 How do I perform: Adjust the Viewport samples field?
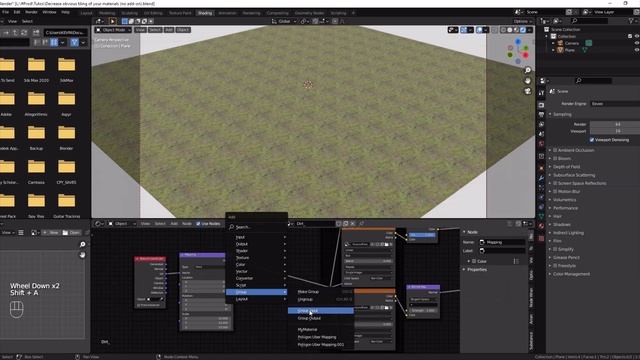tap(615, 131)
